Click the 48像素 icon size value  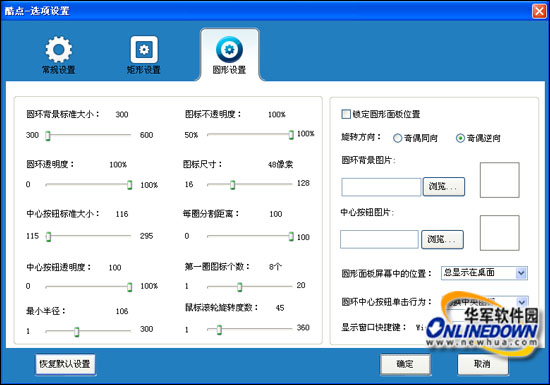pyautogui.click(x=280, y=164)
